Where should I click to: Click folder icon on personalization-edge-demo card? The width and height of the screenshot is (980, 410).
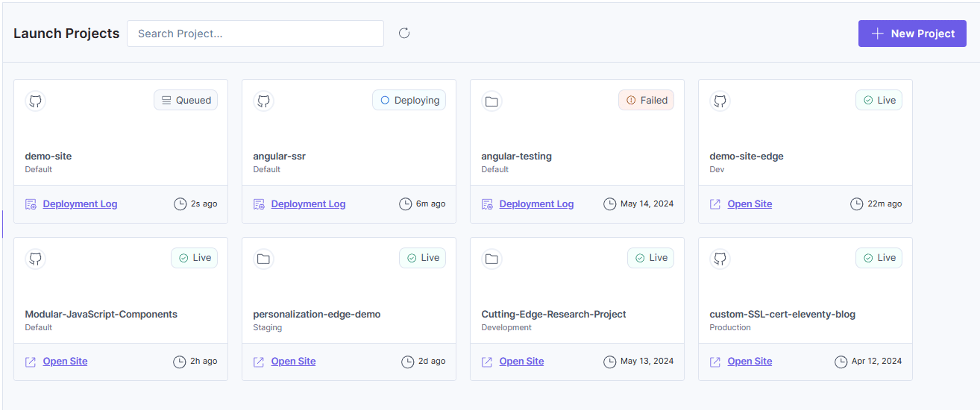pos(264,259)
